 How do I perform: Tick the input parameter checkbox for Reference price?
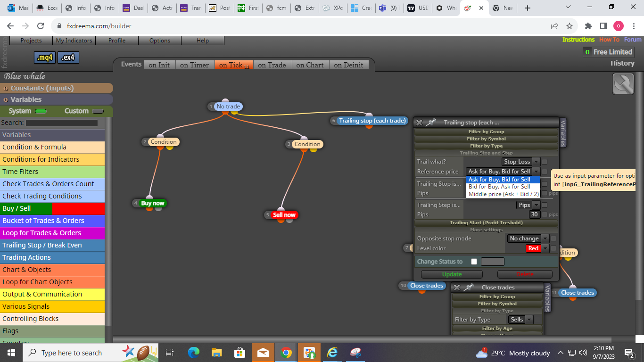click(x=545, y=172)
